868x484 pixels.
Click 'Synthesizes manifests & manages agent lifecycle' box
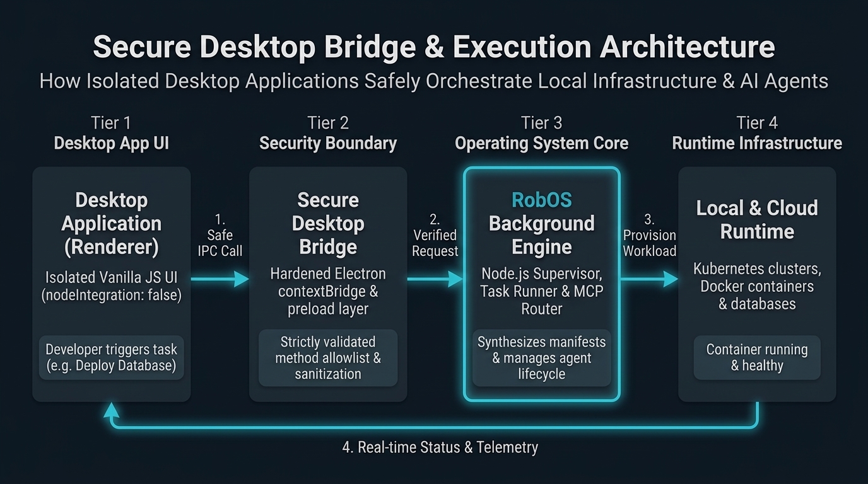point(542,357)
